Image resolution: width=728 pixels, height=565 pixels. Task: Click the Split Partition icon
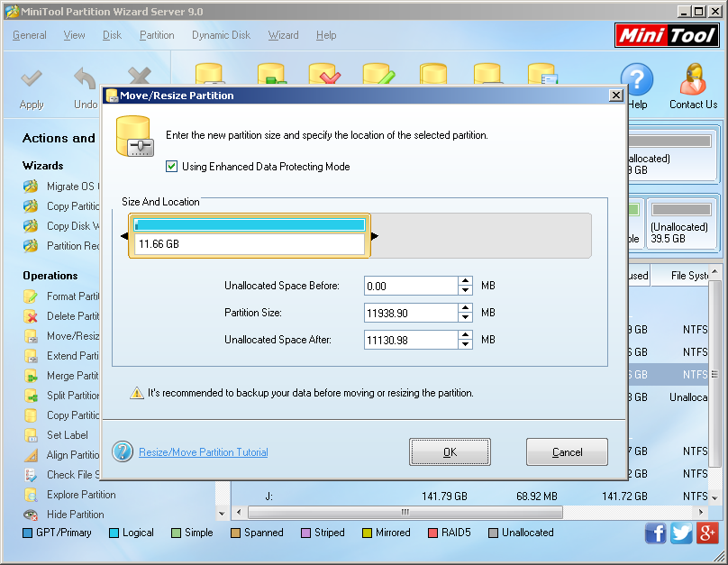pyautogui.click(x=31, y=396)
